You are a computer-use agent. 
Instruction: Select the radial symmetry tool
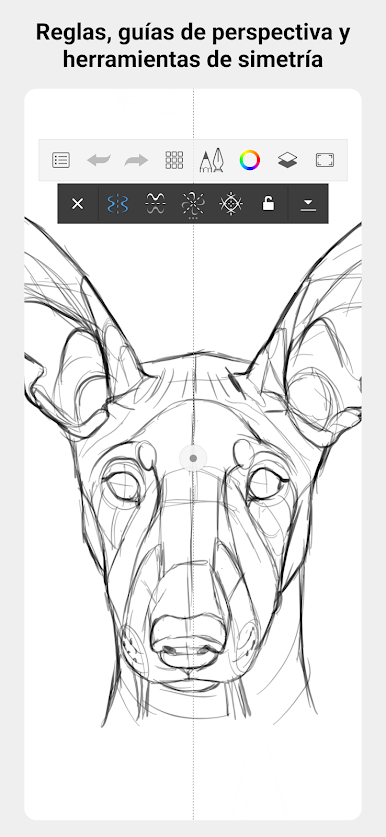(x=193, y=203)
